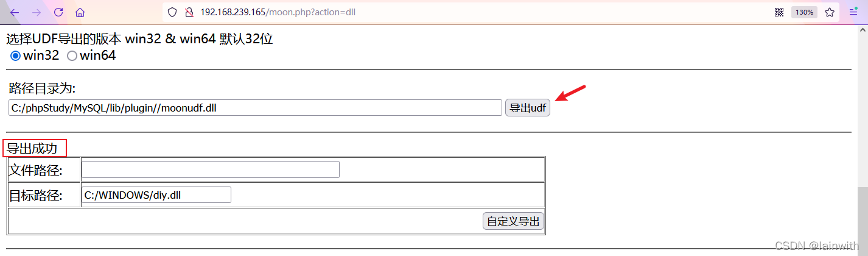Open the insecure connection lock icon
This screenshot has height=256, width=868.
pos(189,12)
